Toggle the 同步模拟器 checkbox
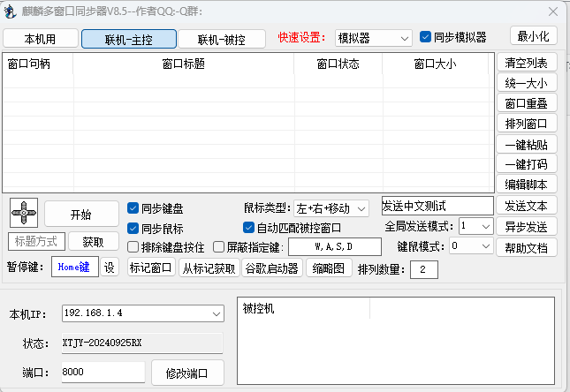The height and width of the screenshot is (392, 570). [426, 37]
